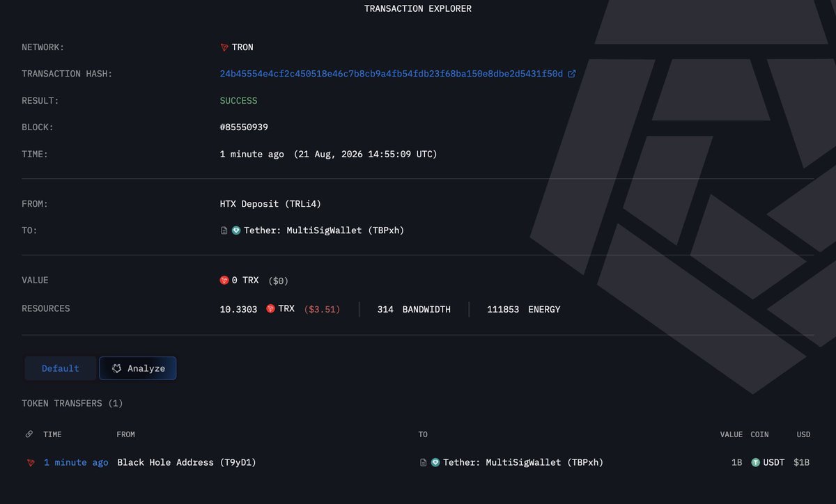The height and width of the screenshot is (504, 836).
Task: Click the timestamp 21 Aug, 2026 14:55:09 UTC
Action: [x=365, y=154]
